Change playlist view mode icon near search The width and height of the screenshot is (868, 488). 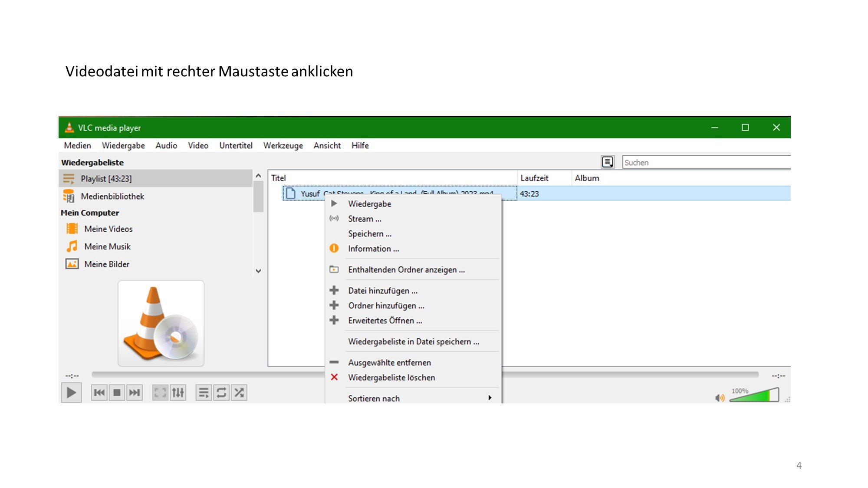(608, 162)
